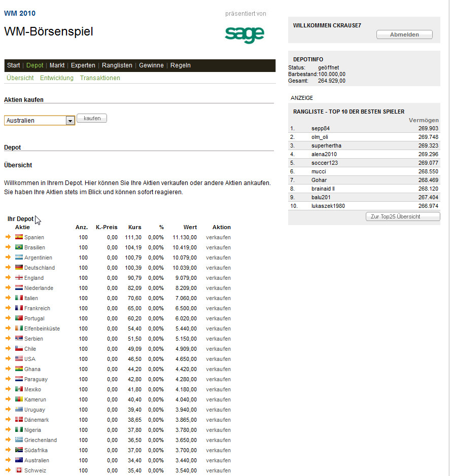Click the orange arrow beside Spanien

[8, 237]
